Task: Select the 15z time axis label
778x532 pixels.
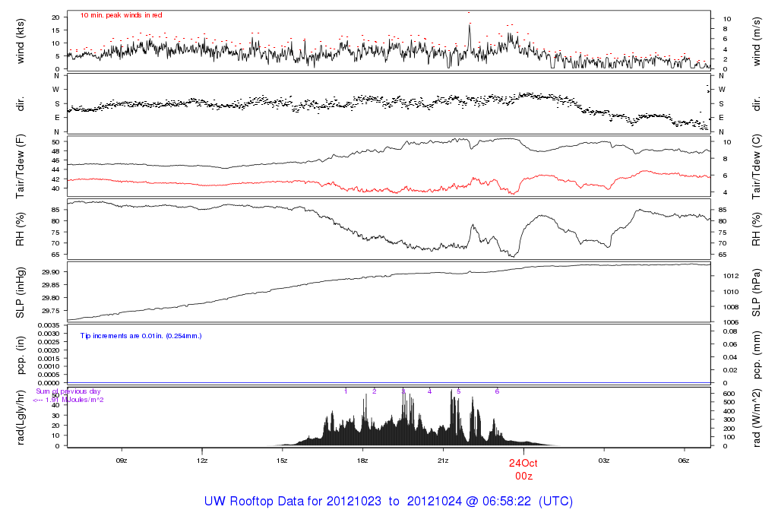Action: click(x=282, y=461)
